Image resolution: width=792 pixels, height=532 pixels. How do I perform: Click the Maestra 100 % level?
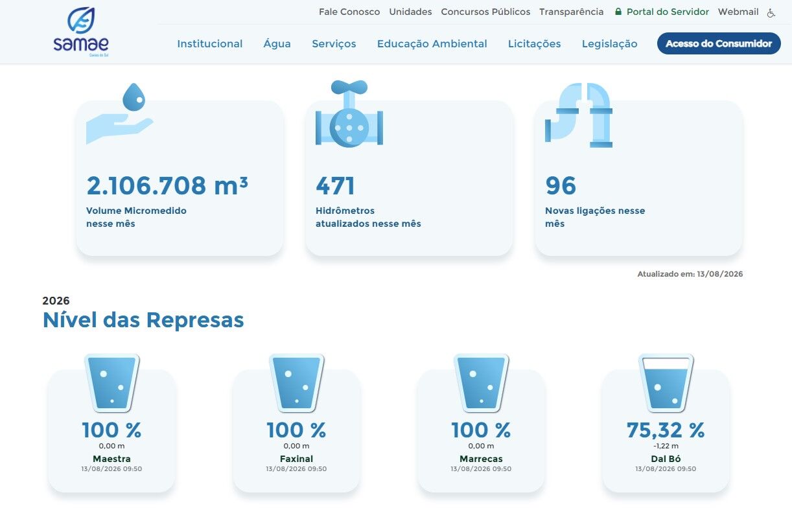(111, 430)
